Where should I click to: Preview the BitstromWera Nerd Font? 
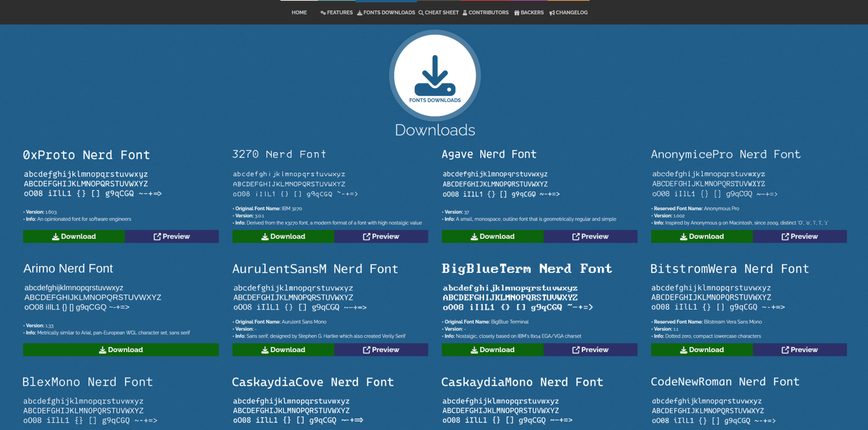click(x=800, y=350)
